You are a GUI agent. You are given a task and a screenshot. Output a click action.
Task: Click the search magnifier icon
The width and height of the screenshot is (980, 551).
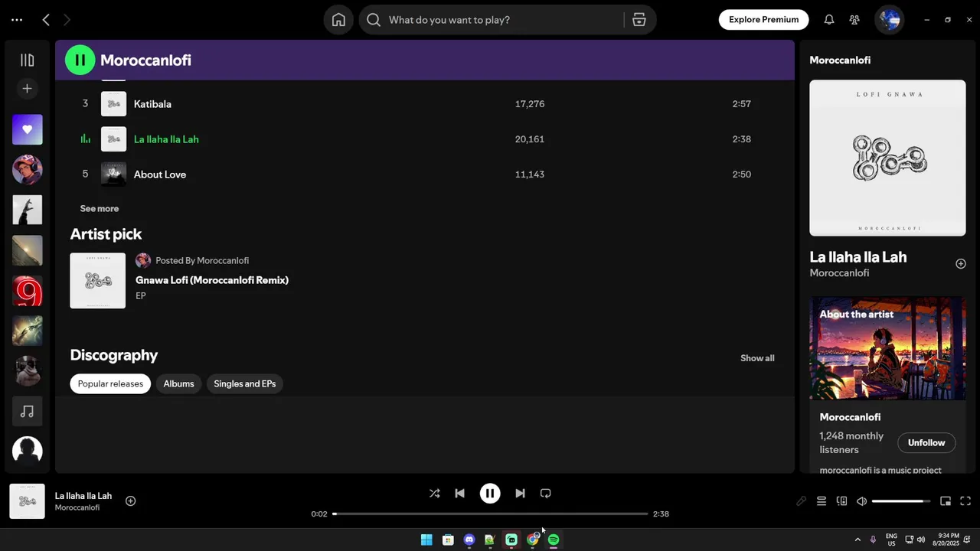tap(374, 20)
